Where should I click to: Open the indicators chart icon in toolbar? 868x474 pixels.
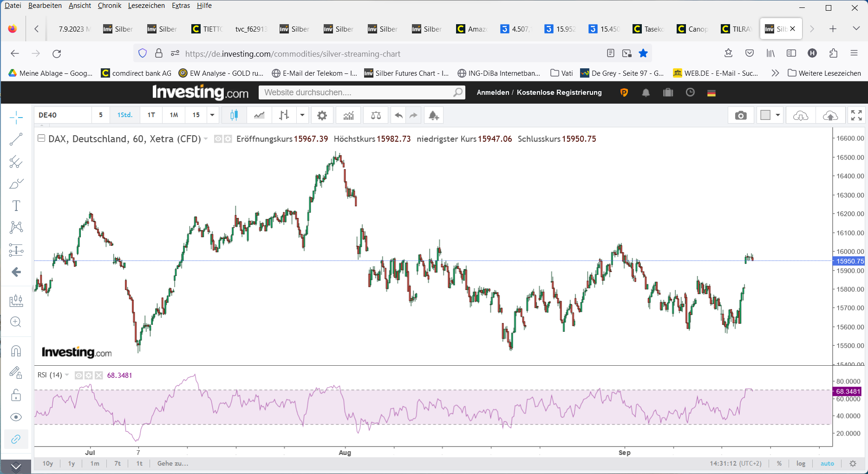click(x=348, y=115)
